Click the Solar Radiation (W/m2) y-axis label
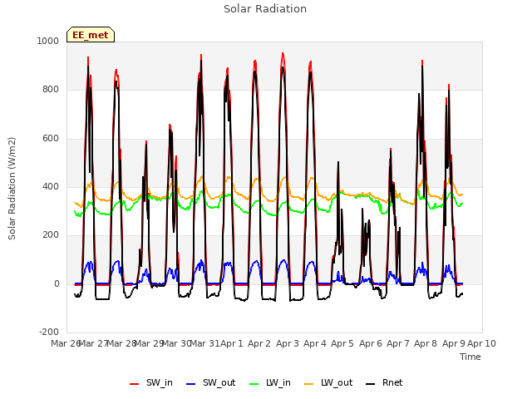The height and width of the screenshot is (399, 532). click(x=12, y=189)
